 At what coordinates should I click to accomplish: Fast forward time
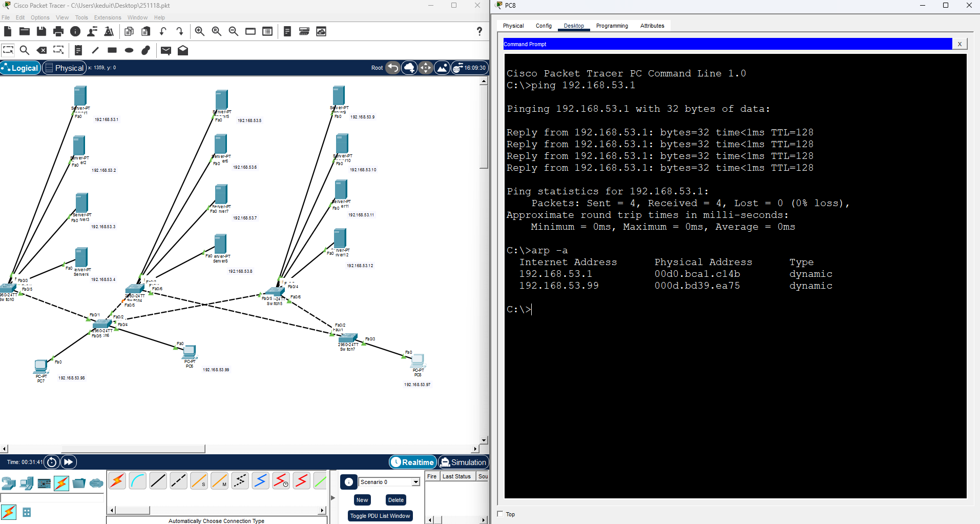tap(68, 462)
